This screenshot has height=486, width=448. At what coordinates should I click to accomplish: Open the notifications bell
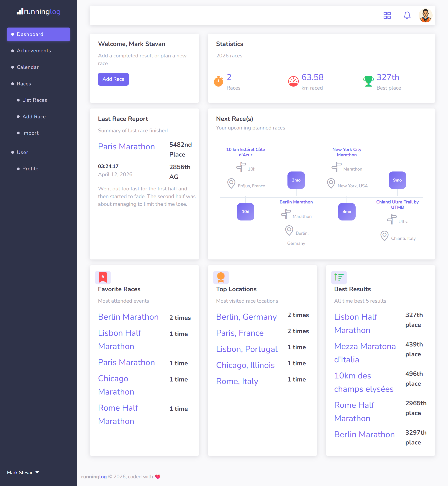[x=407, y=15]
